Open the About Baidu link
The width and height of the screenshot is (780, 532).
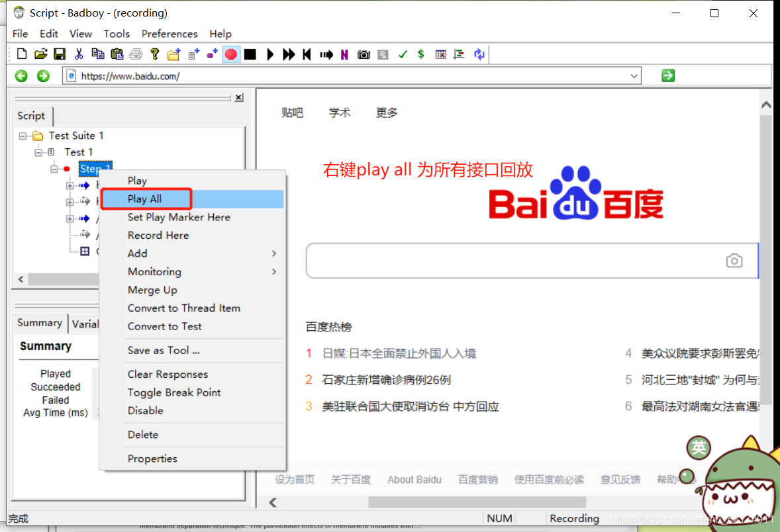(x=414, y=480)
